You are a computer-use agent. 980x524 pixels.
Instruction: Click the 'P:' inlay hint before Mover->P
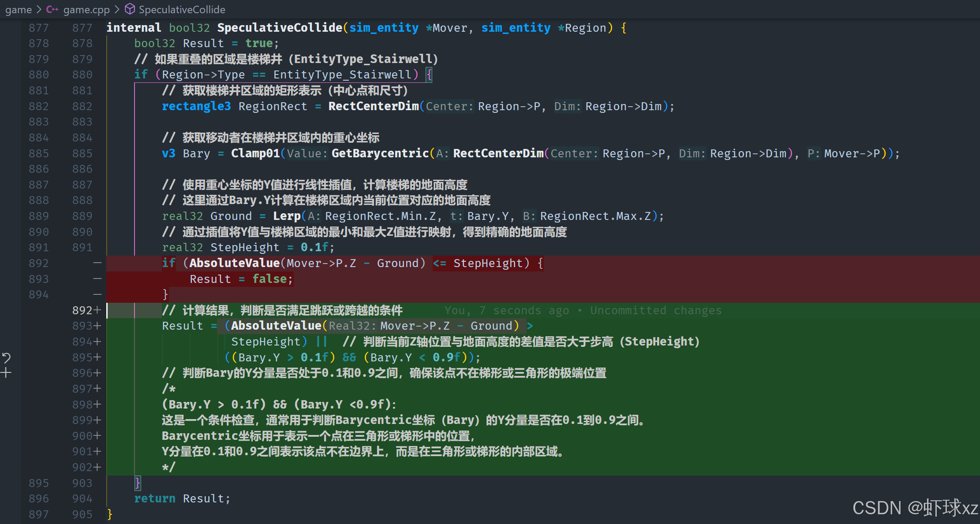tap(814, 153)
